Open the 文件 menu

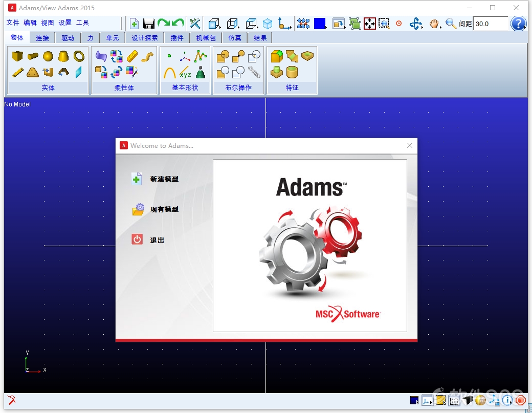click(x=13, y=23)
